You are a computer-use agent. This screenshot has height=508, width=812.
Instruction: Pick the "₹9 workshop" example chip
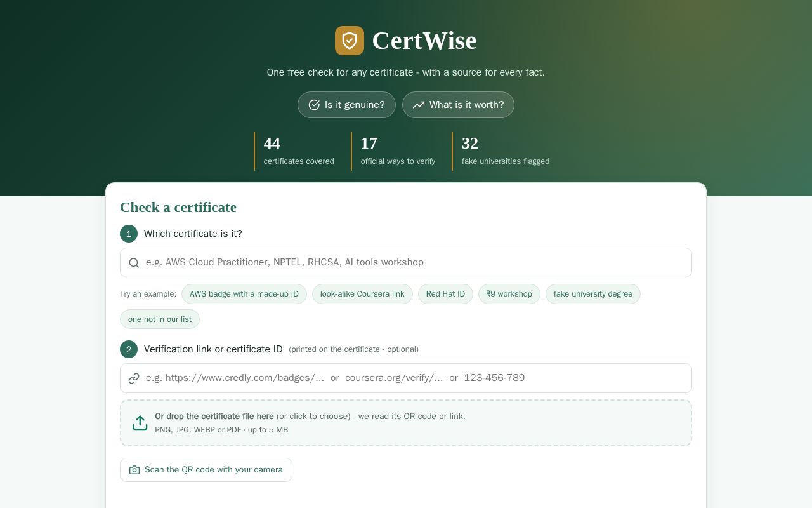(x=509, y=294)
